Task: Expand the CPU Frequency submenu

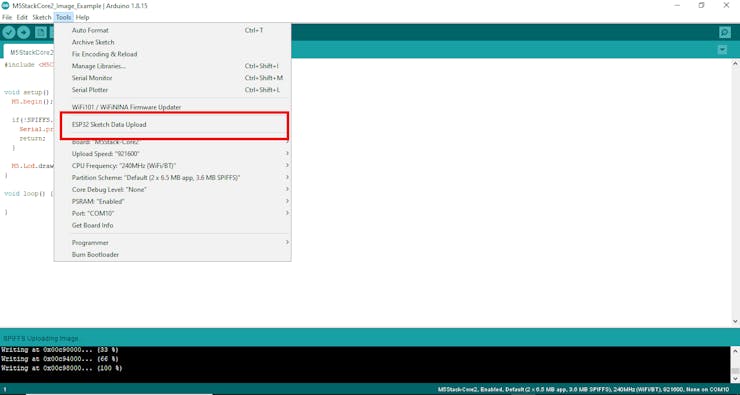Action: (x=173, y=166)
